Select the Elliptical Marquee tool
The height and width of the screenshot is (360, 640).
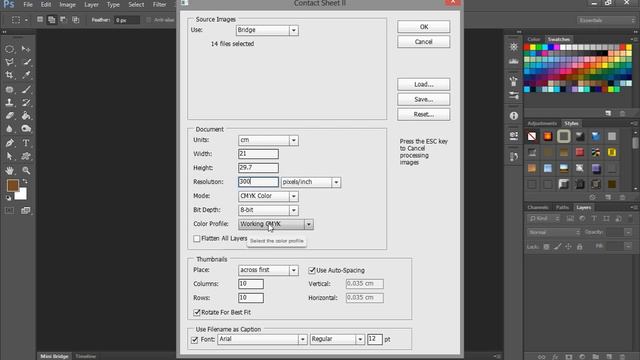click(x=9, y=49)
